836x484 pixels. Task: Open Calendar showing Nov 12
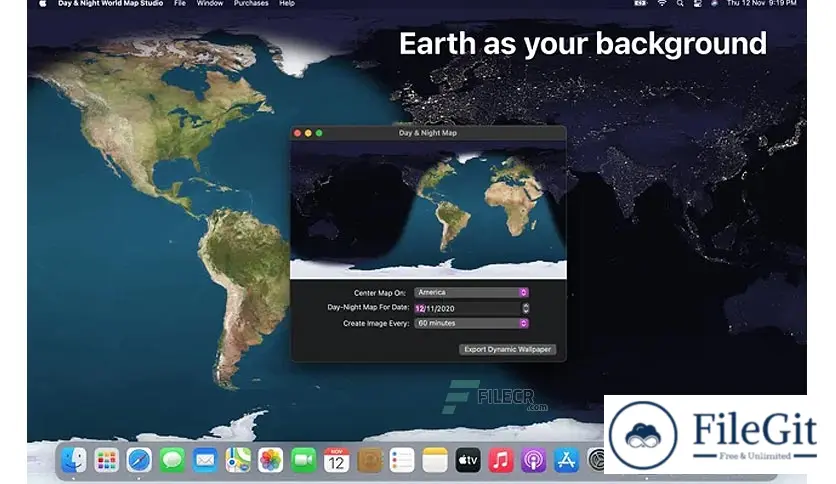(336, 460)
